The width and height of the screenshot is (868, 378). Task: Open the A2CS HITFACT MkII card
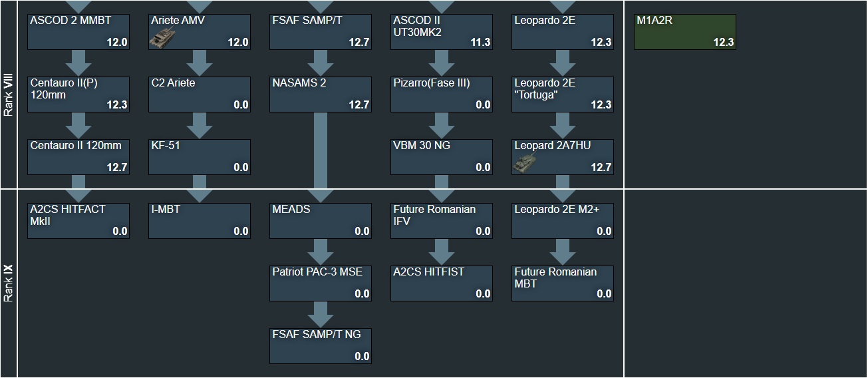coord(78,220)
